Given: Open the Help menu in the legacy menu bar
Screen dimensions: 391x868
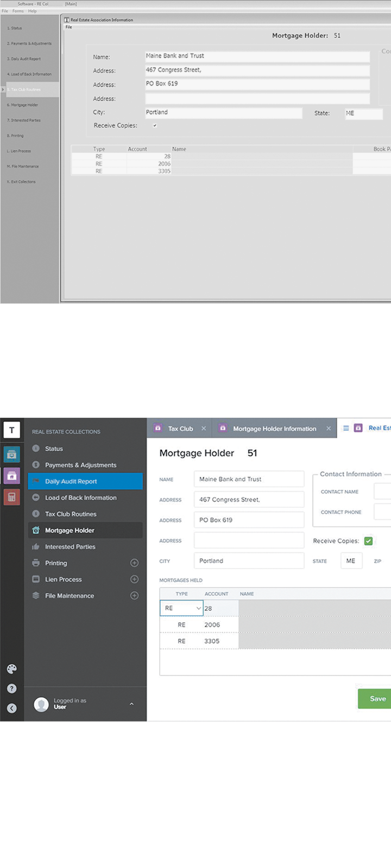Looking at the screenshot, I should tap(32, 11).
